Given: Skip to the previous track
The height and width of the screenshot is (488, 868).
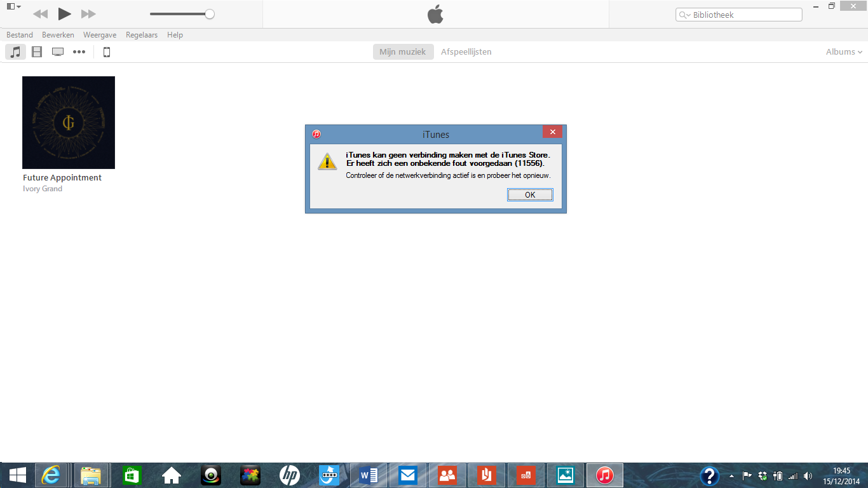Looking at the screenshot, I should tap(40, 14).
